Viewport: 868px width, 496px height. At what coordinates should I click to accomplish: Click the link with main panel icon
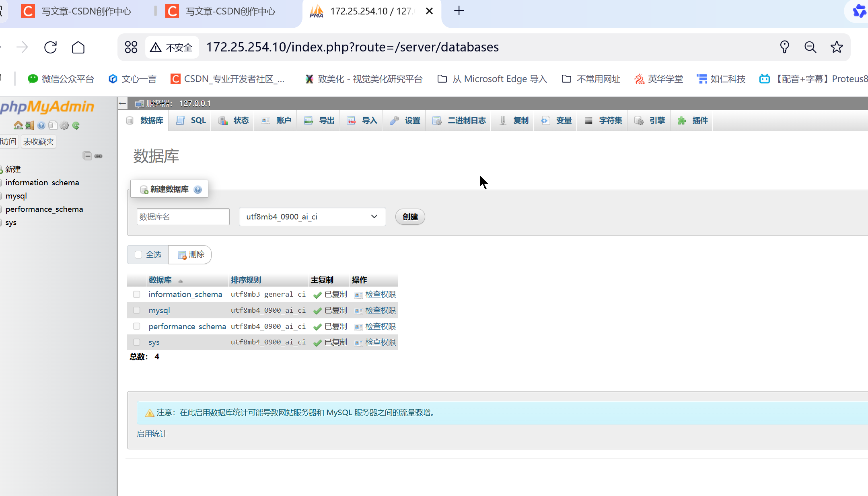(x=99, y=156)
